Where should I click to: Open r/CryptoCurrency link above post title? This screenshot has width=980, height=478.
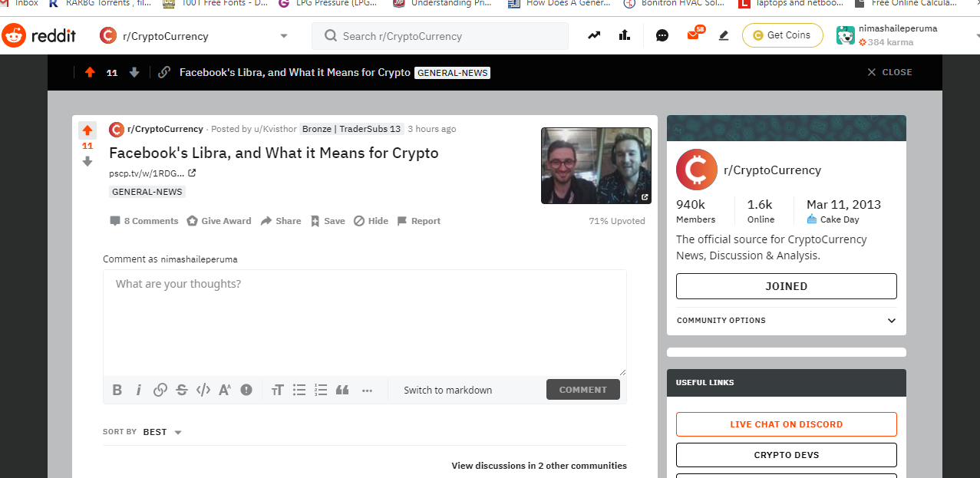pyautogui.click(x=165, y=129)
